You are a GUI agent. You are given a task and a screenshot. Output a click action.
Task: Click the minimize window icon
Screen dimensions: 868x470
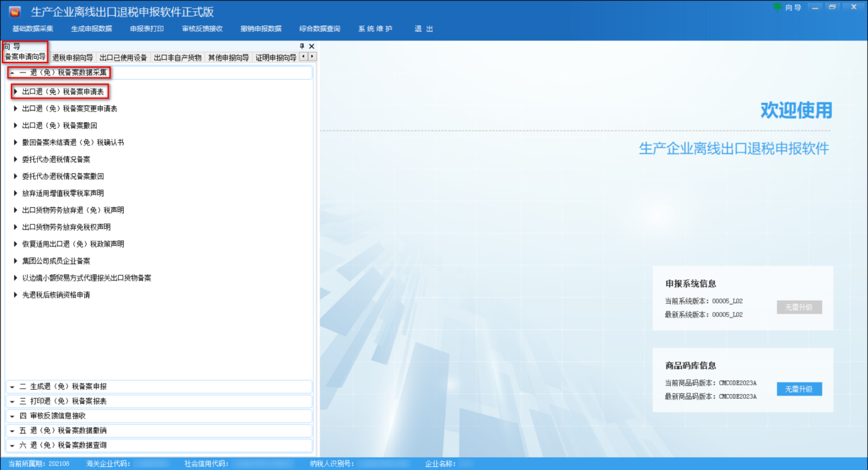(815, 7)
